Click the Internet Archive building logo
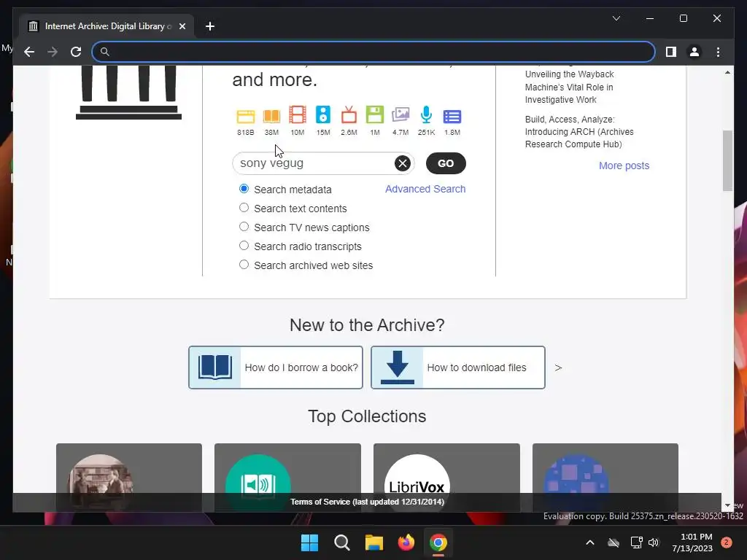The image size is (747, 560). point(128,93)
